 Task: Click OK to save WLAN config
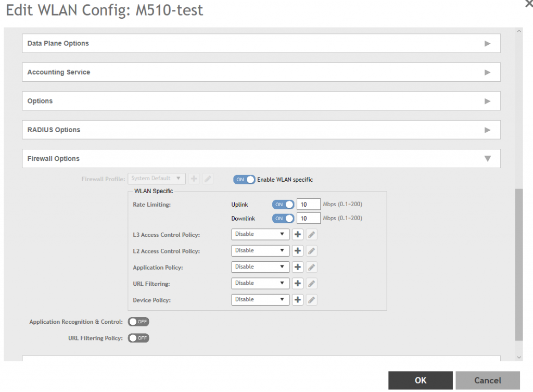click(x=420, y=381)
